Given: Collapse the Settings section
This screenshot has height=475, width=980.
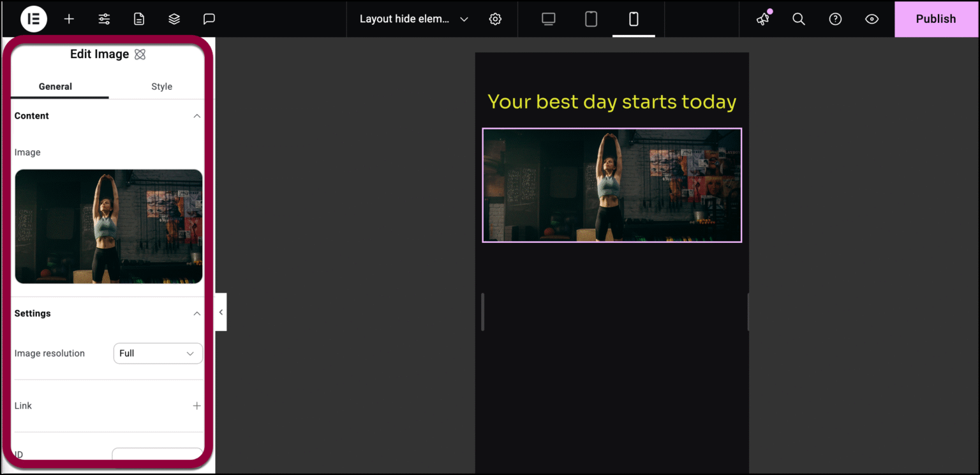Looking at the screenshot, I should click(197, 313).
